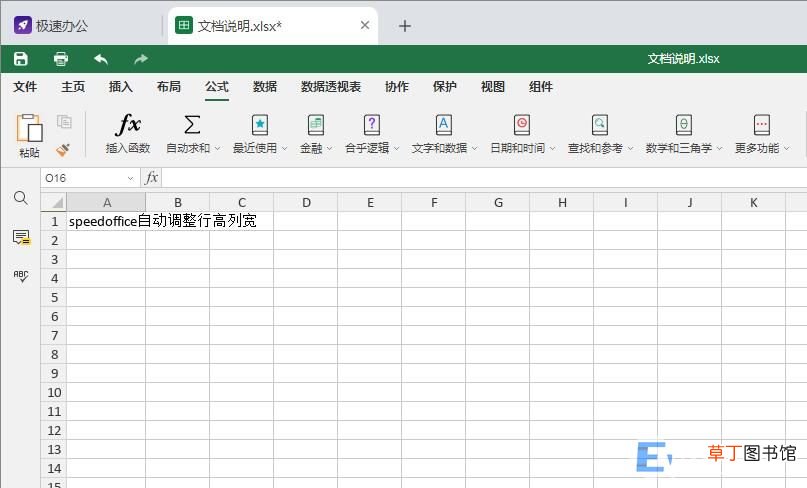Click the 粘贴 paste label
The width and height of the screenshot is (807, 488).
(29, 152)
